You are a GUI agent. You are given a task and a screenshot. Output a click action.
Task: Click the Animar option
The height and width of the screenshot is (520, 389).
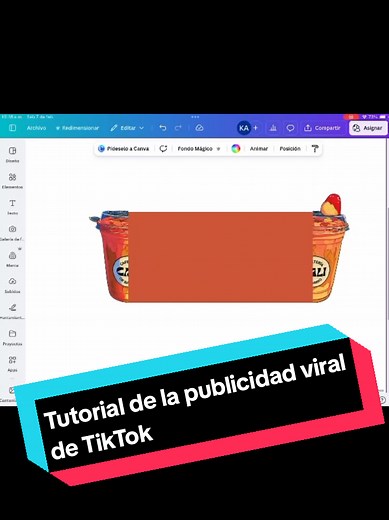pos(259,149)
